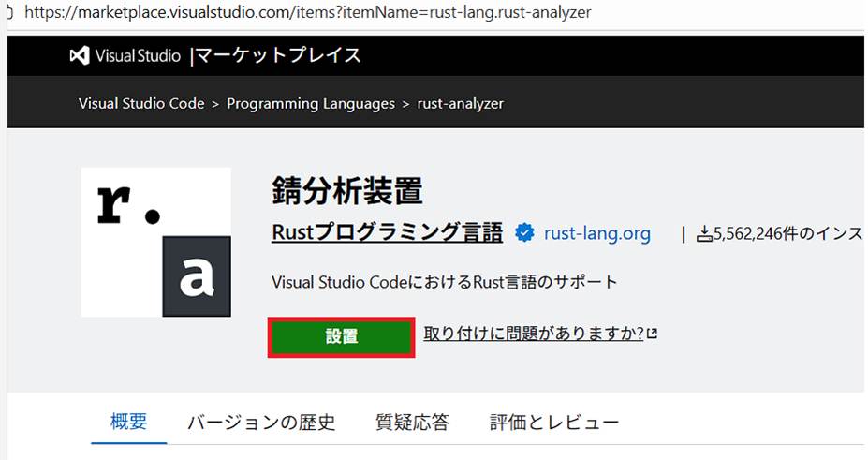Click the 錆分析装置 extension title
The image size is (868, 460).
point(346,191)
